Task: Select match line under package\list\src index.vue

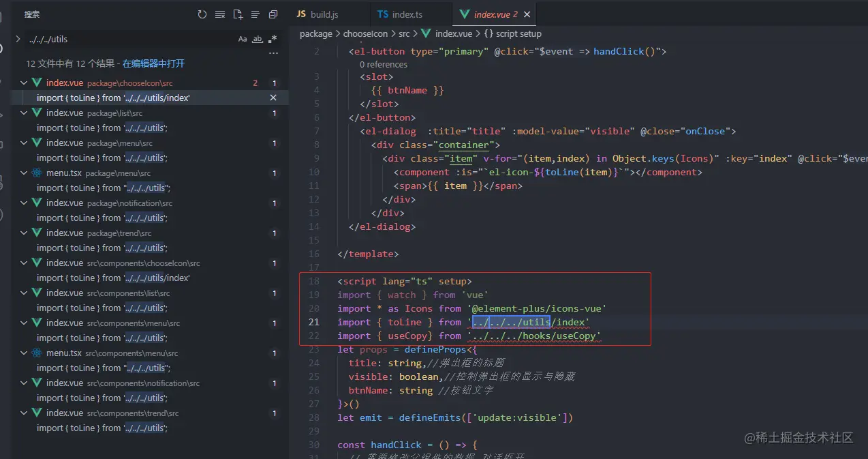Action: [x=102, y=128]
